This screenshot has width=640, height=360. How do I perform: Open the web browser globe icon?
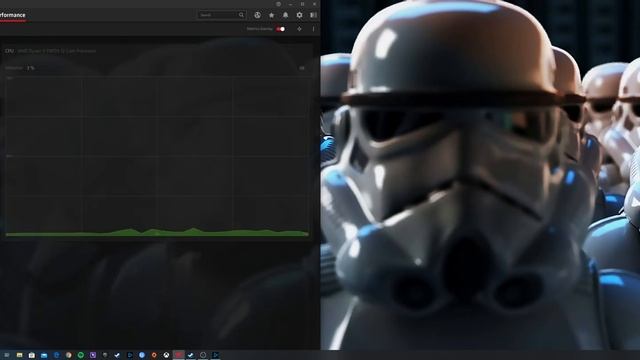click(x=258, y=15)
